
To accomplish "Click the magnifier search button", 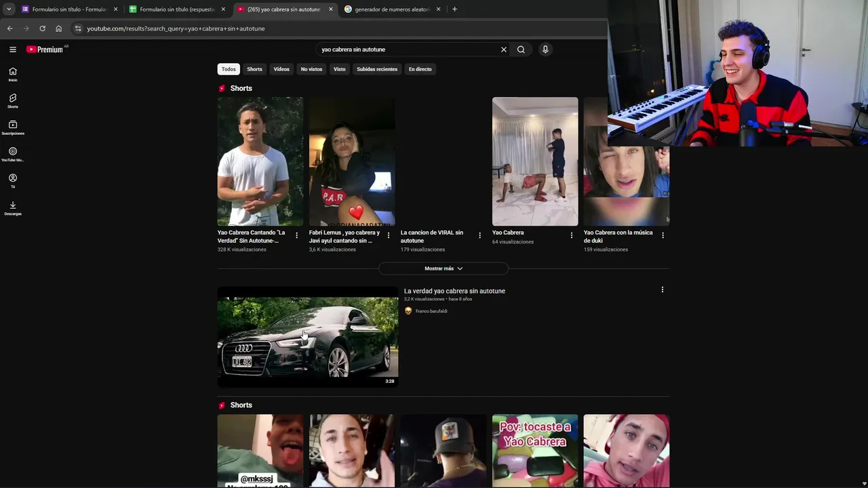I will (521, 49).
